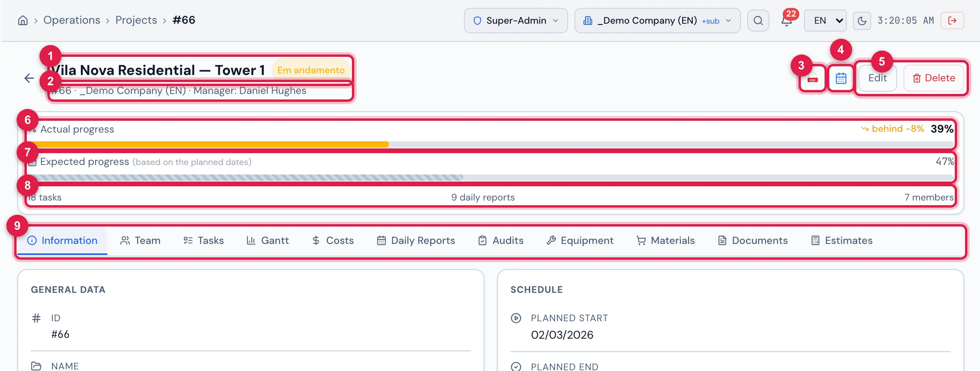Open the EN language dropdown
This screenshot has width=980, height=371.
825,21
